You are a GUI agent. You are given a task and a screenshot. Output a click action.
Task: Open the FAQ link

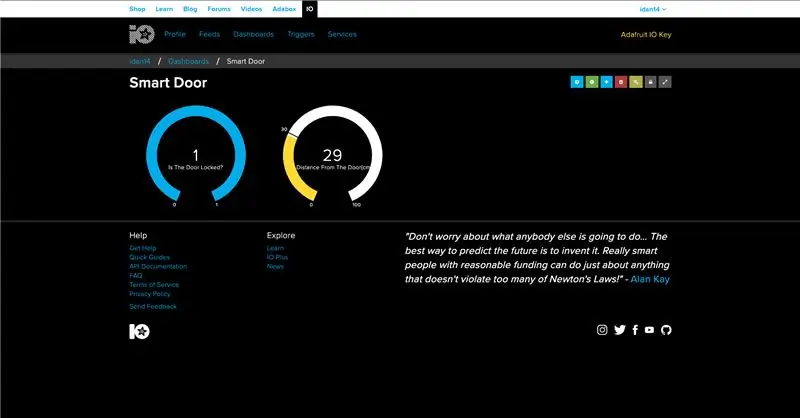(x=136, y=276)
